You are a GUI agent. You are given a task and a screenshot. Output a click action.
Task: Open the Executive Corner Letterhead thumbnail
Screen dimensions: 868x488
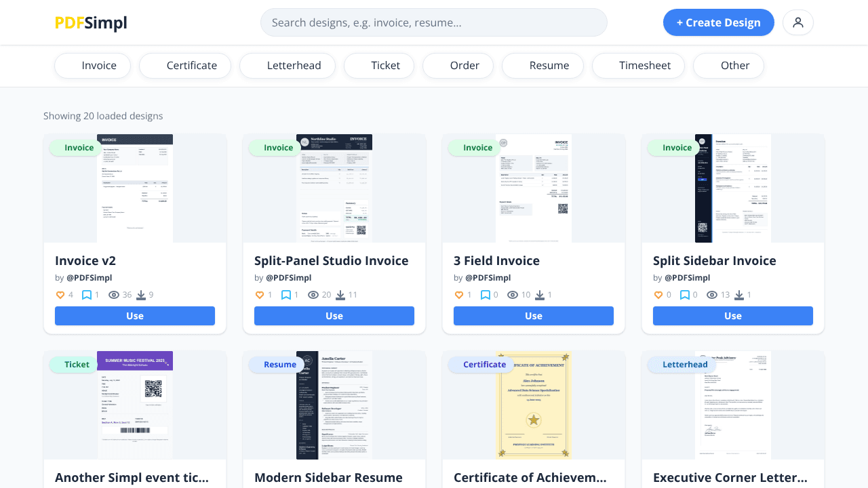tap(733, 407)
